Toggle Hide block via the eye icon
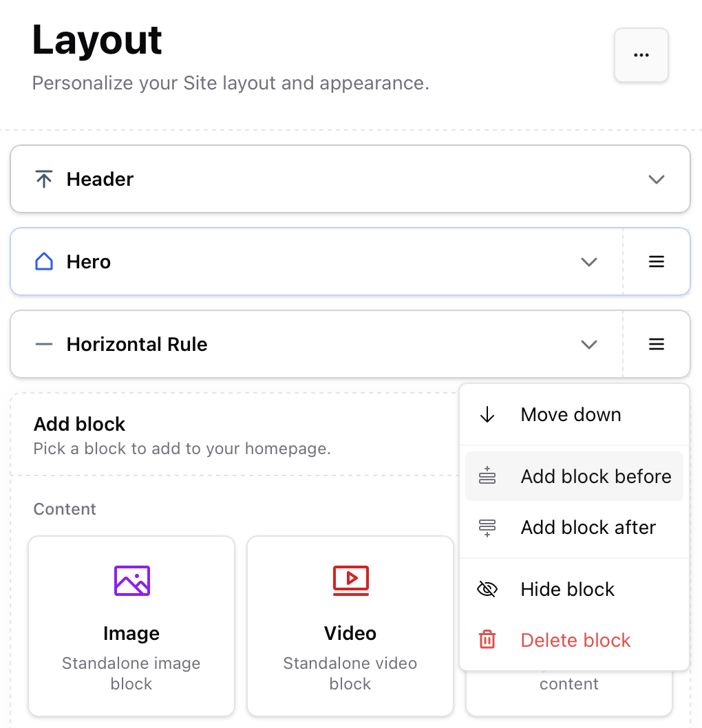The height and width of the screenshot is (728, 702). pyautogui.click(x=487, y=589)
